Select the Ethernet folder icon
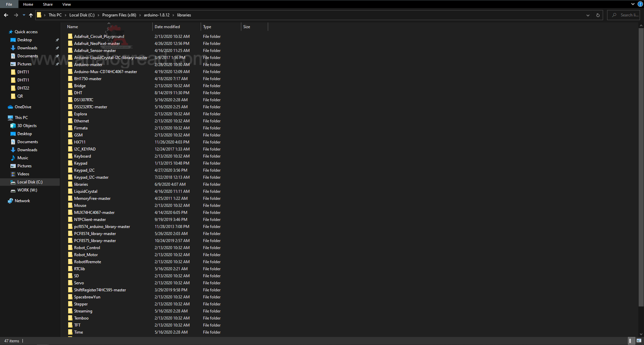This screenshot has height=345, width=644. pyautogui.click(x=70, y=121)
